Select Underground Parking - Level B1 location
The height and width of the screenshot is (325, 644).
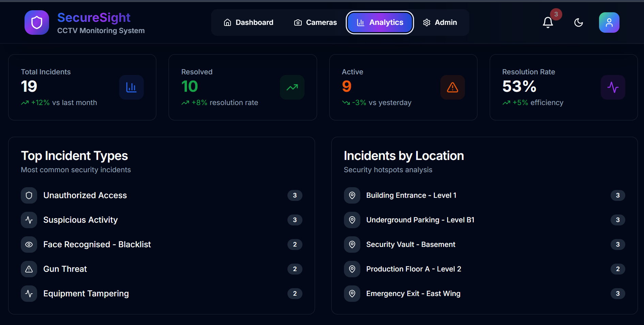(x=420, y=220)
